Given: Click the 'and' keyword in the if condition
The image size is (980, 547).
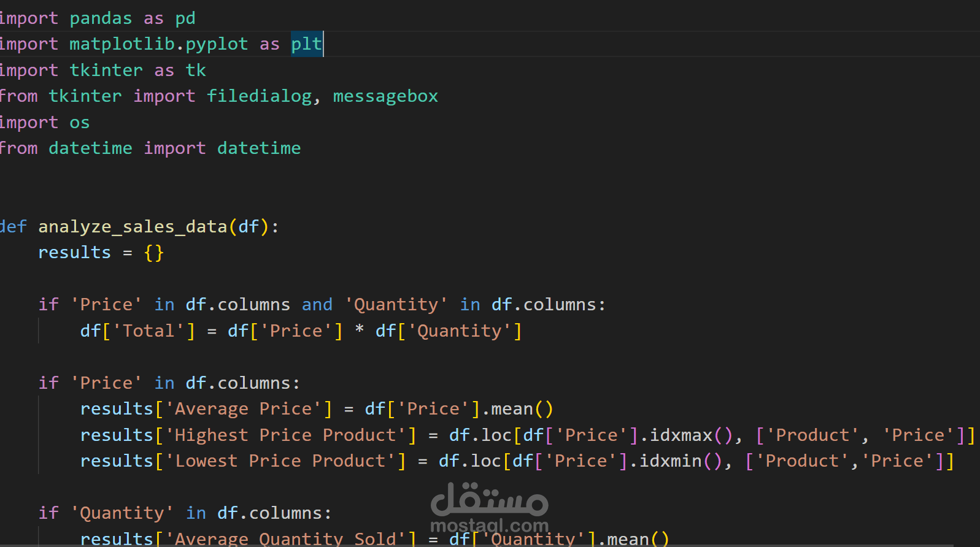Looking at the screenshot, I should coord(317,305).
